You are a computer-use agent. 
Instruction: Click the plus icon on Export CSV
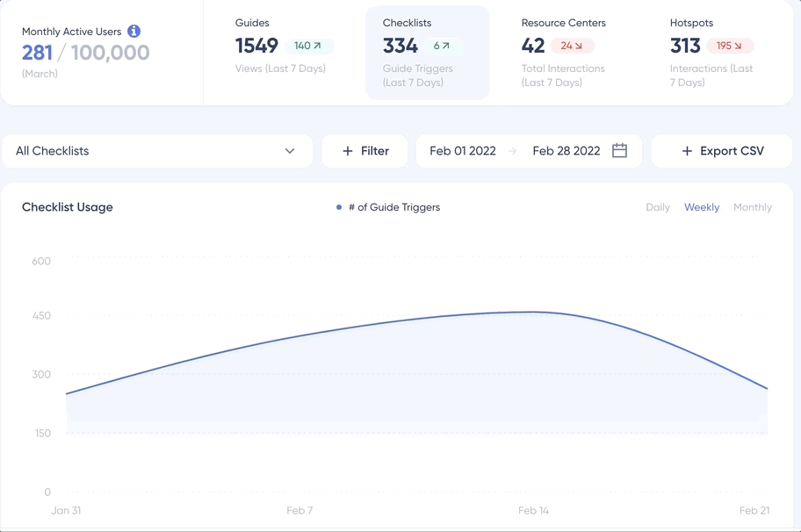click(686, 150)
